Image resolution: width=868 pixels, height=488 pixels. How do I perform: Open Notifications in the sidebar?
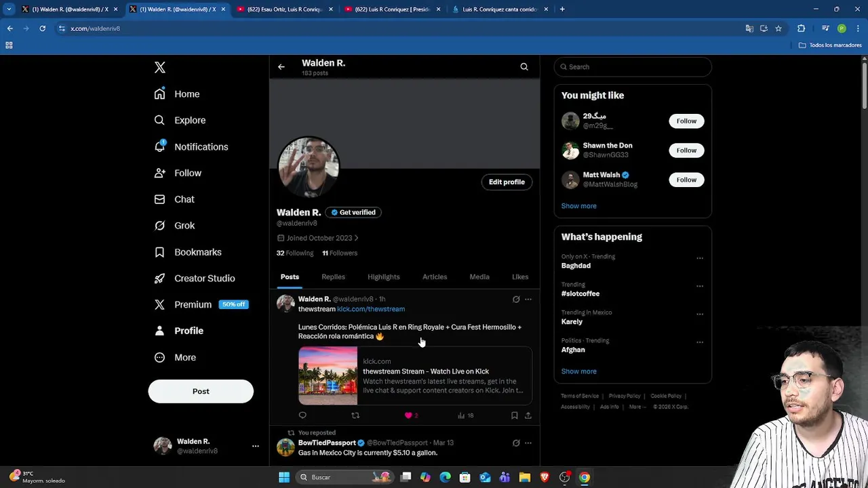(x=191, y=146)
